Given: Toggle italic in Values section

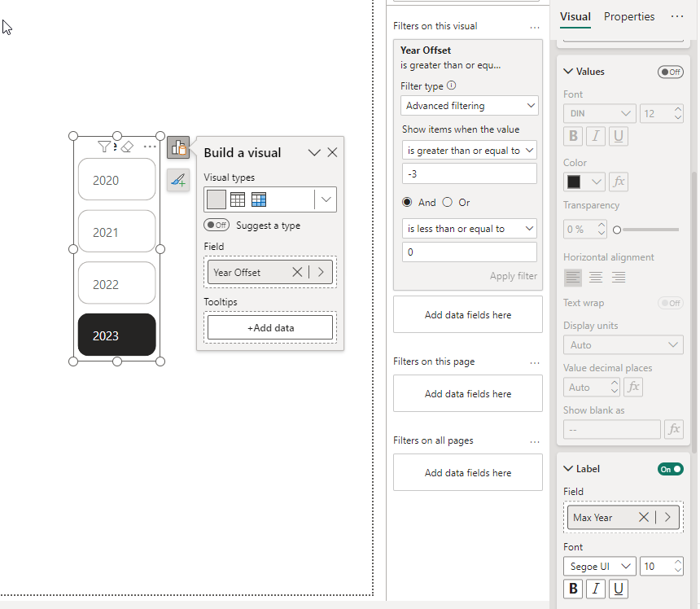Looking at the screenshot, I should [596, 136].
